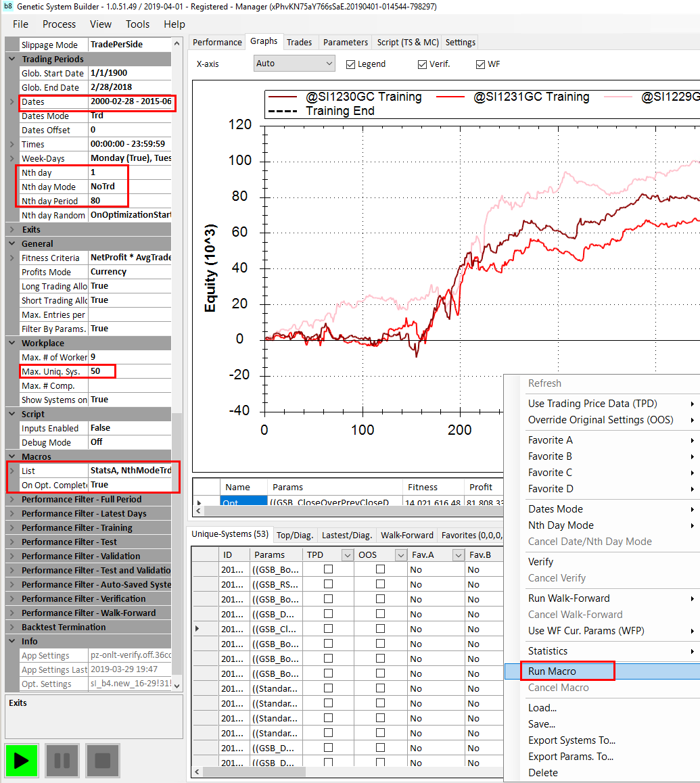The width and height of the screenshot is (700, 783).
Task: Click the app icon in title bar
Action: 8,7
